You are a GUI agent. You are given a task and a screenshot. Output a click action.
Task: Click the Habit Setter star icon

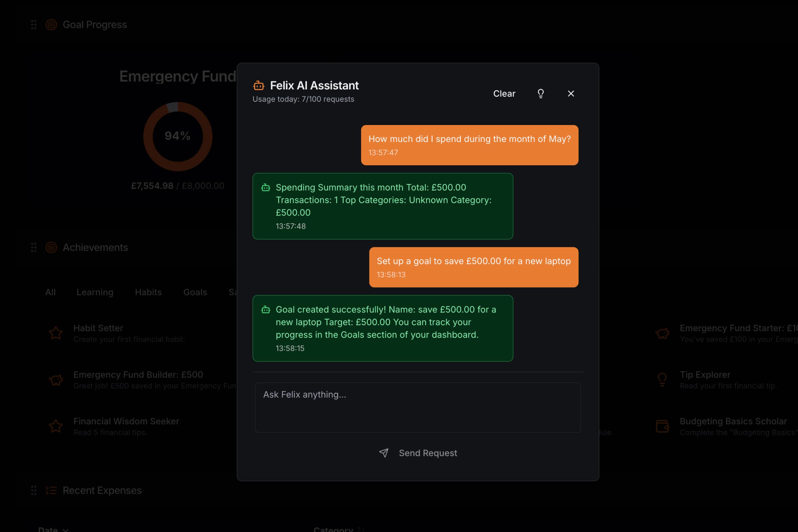coord(56,333)
